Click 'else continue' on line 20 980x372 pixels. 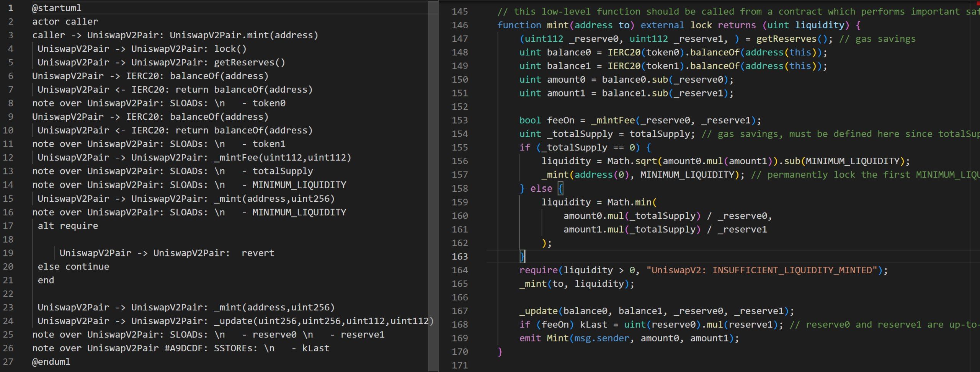73,267
